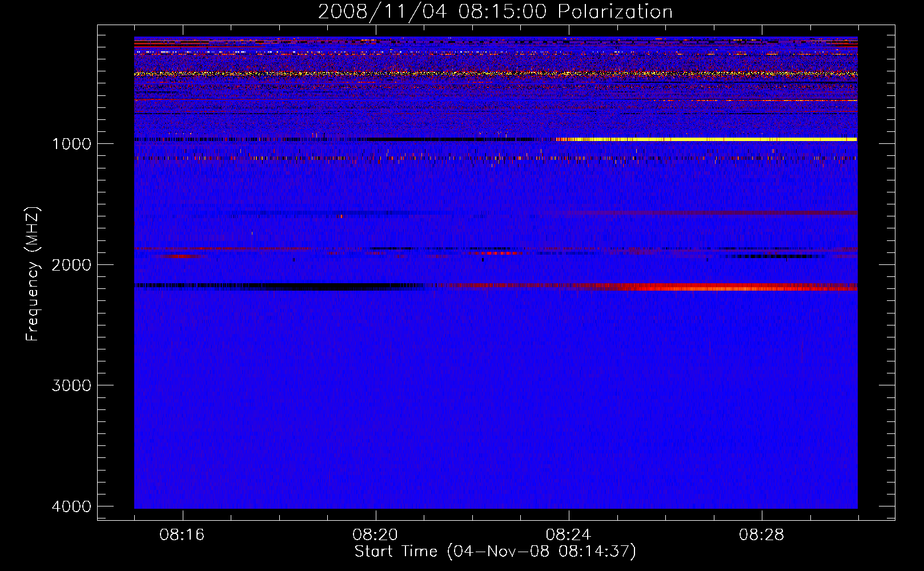Click the '08:20' time tick label
924x571 pixels.
[375, 535]
